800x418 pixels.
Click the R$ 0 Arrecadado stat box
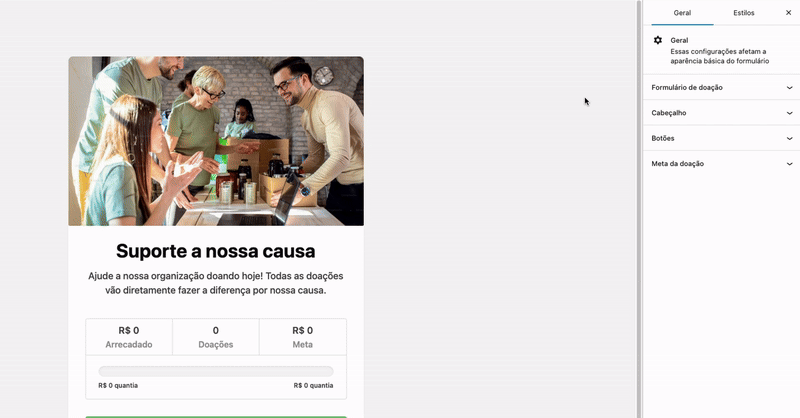click(x=129, y=337)
